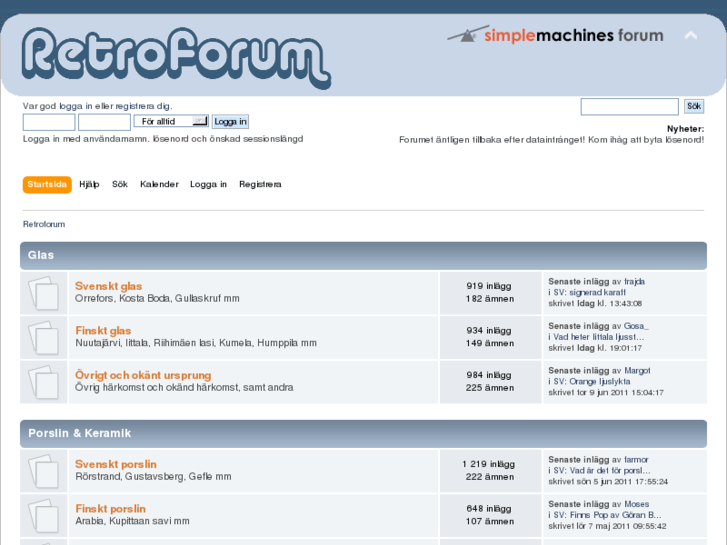Click the Nyheter news message text

552,140
